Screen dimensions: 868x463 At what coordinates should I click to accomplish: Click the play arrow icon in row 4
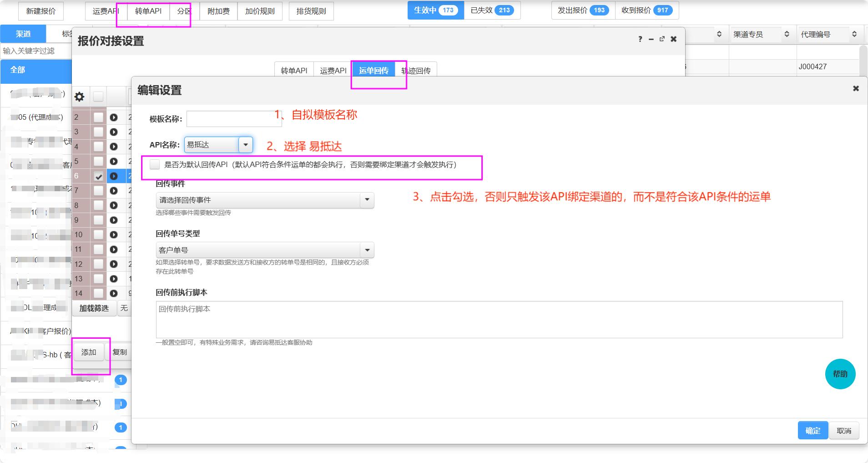pos(114,147)
